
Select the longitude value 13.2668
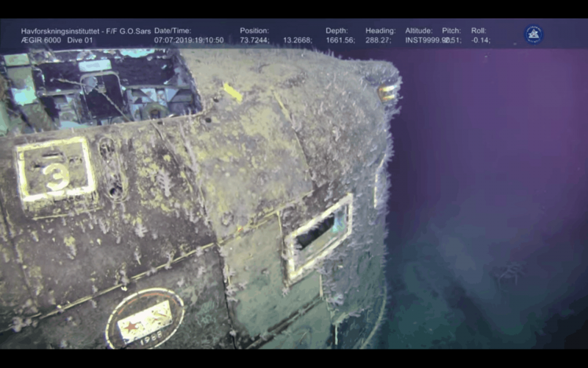[x=297, y=40]
